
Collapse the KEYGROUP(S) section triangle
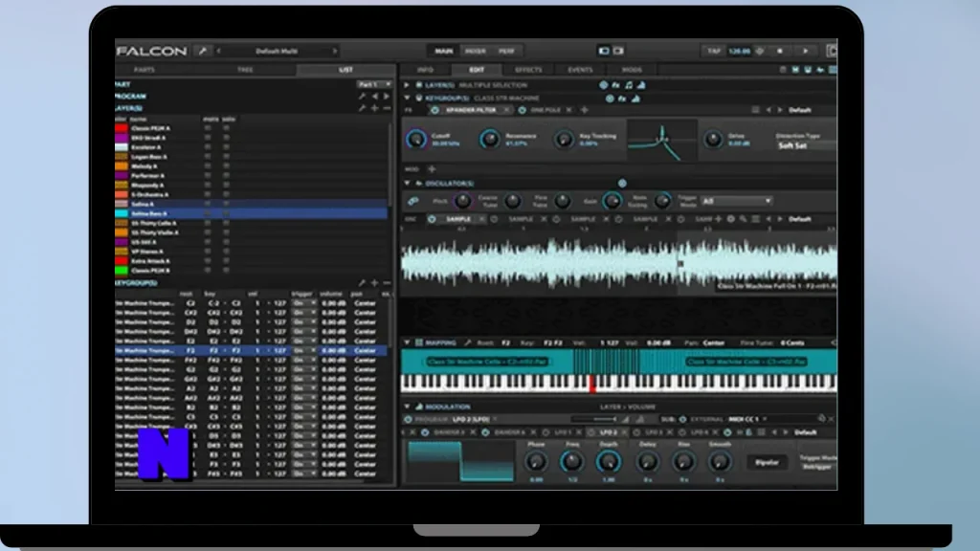(x=407, y=99)
